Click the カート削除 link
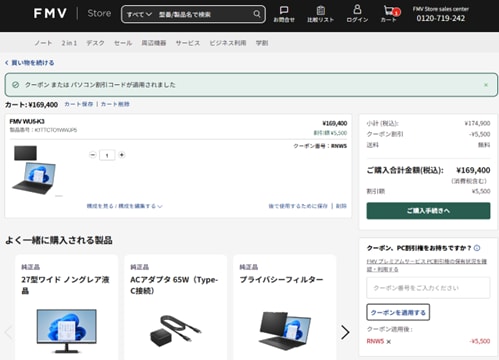The image size is (499, 360). pos(115,104)
